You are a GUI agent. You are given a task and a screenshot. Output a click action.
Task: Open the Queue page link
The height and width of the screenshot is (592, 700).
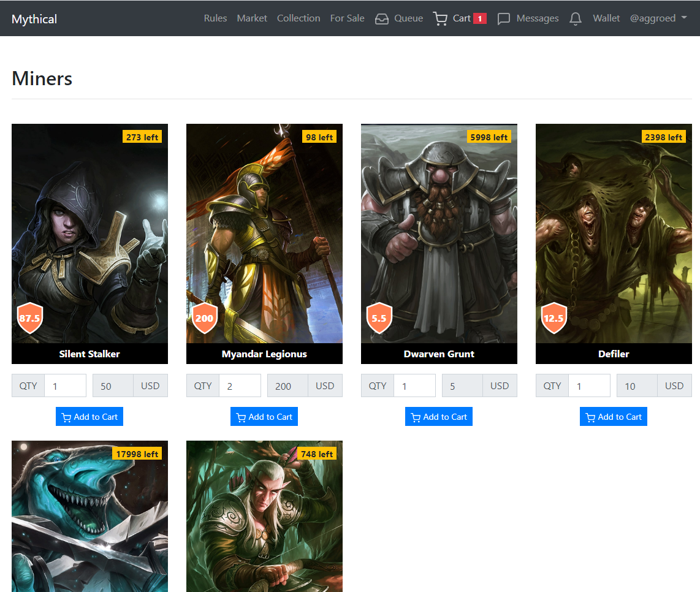pos(408,18)
